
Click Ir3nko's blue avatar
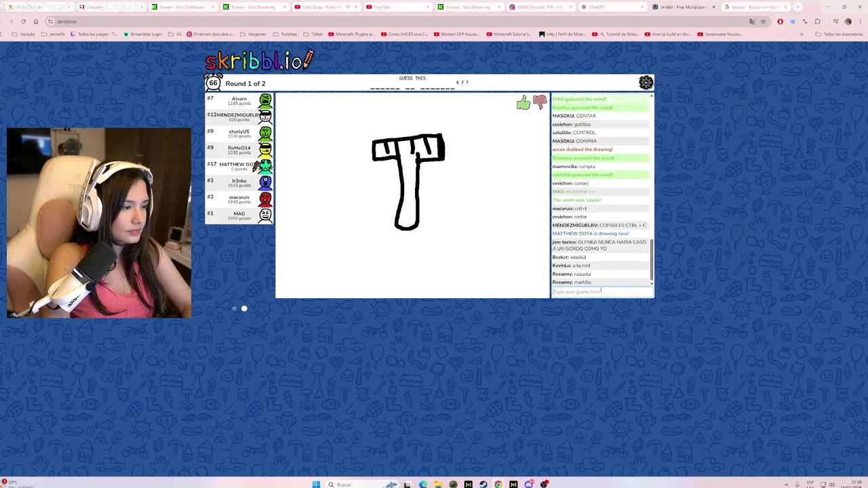point(265,183)
